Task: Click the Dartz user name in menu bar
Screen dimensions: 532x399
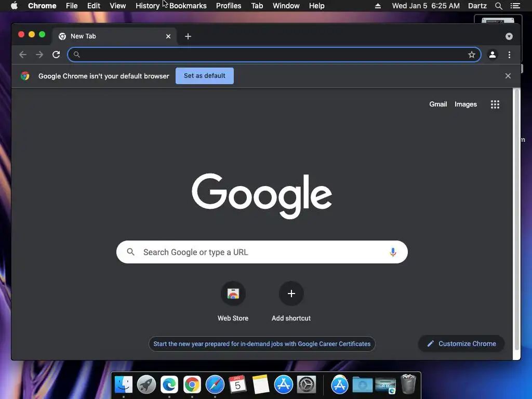Action: pos(477,6)
